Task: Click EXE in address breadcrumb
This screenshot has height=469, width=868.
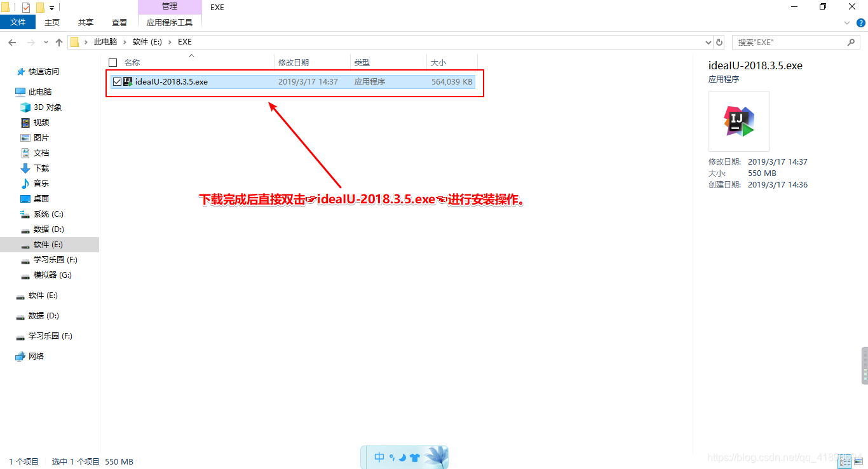Action: click(185, 42)
